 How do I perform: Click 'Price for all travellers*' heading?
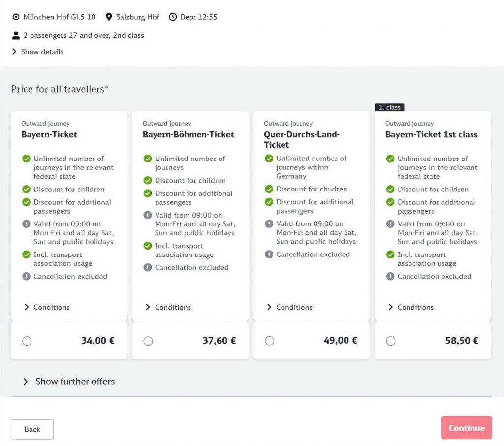60,89
